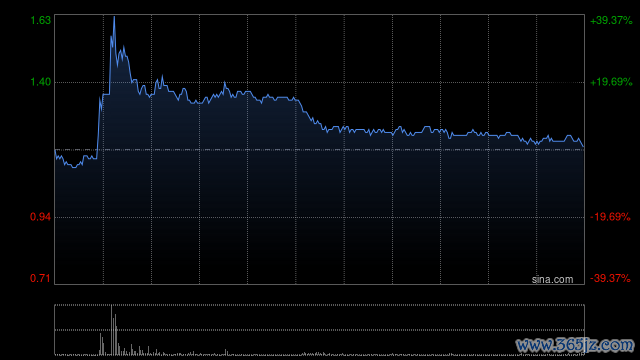Viewport: 640px width, 360px height.
Task: Click the 0.94 price axis label
Action: (40, 217)
